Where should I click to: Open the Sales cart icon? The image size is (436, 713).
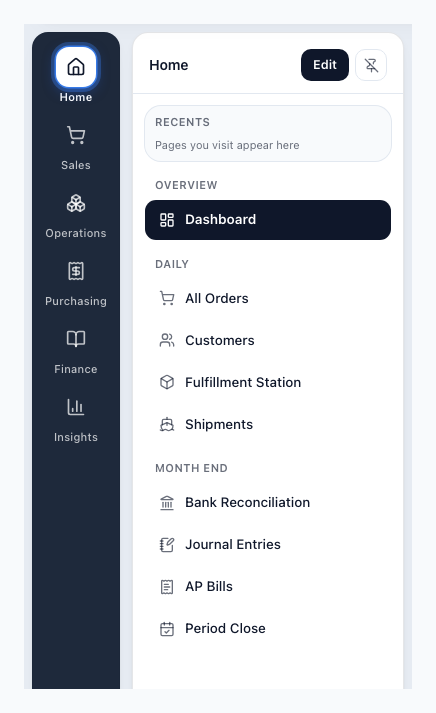click(x=76, y=135)
